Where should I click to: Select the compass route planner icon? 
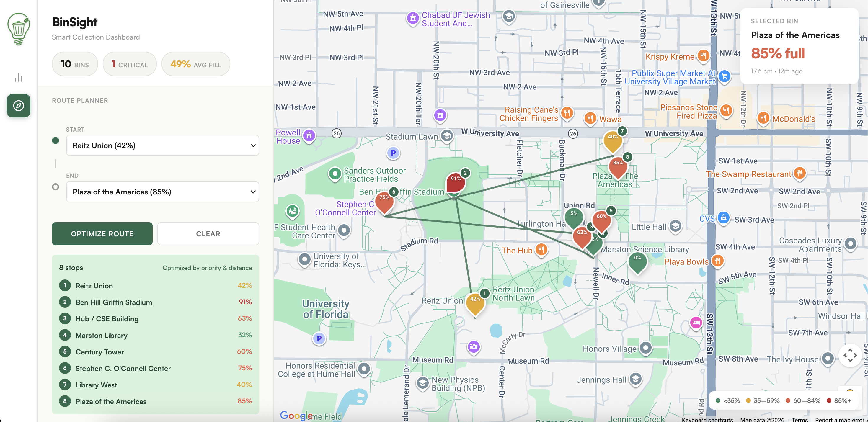[x=19, y=106]
